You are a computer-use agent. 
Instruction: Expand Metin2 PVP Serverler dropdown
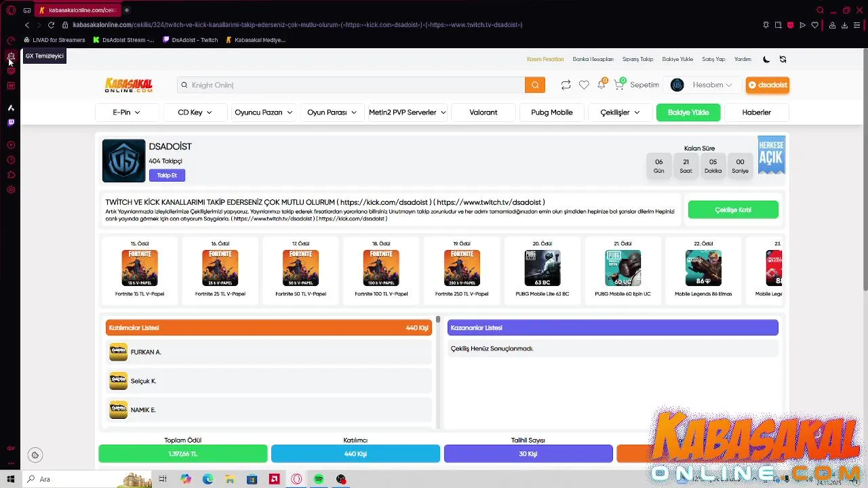coord(407,113)
